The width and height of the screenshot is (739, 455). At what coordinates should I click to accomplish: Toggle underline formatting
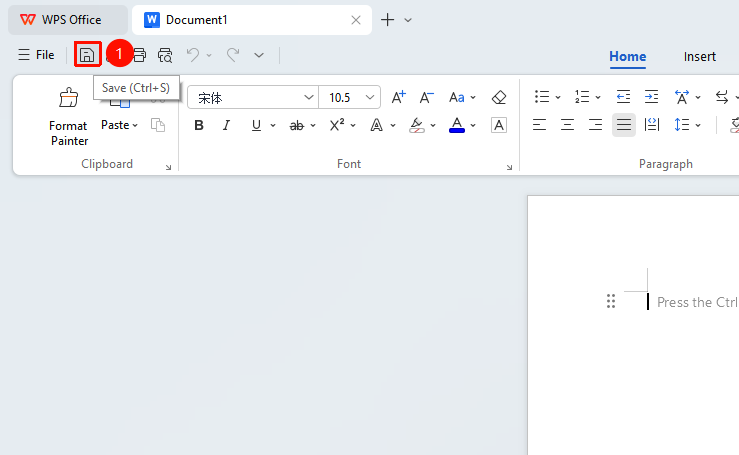(256, 125)
